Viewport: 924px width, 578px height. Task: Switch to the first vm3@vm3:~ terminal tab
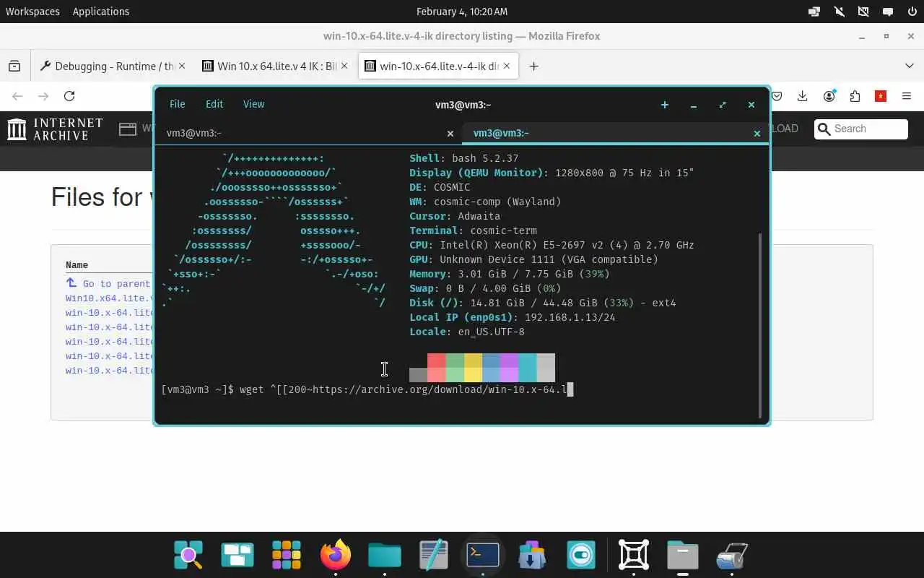coord(309,133)
